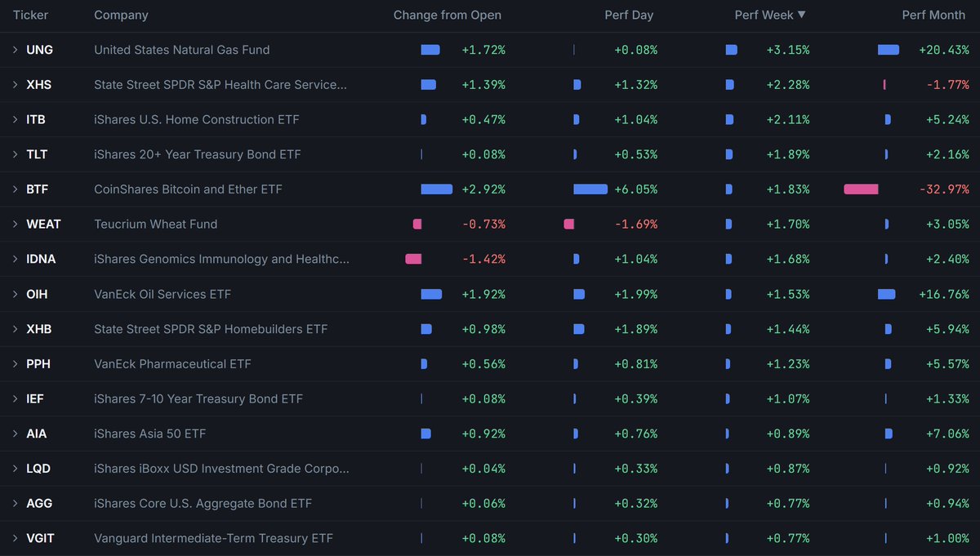Expand the LQD row chevron
This screenshot has height=556, width=980.
click(15, 469)
